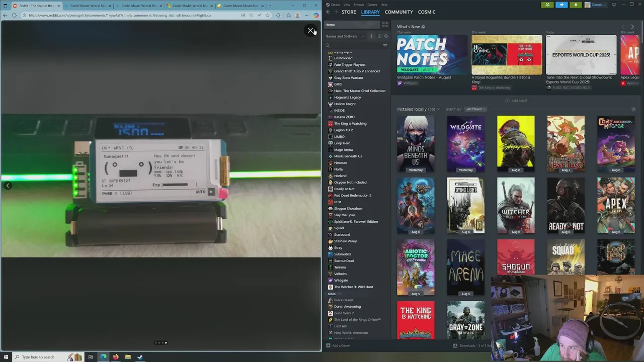Close the Reddit image lightbox

click(311, 31)
